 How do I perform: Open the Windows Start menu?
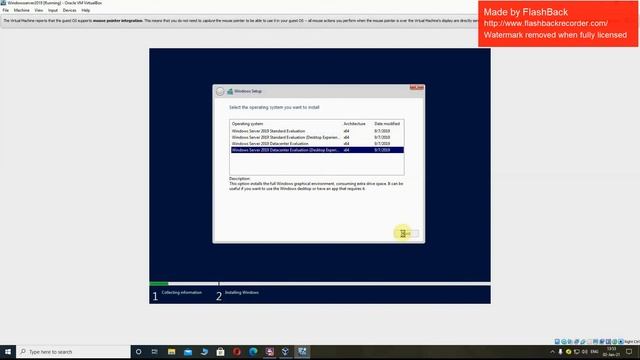[8, 352]
